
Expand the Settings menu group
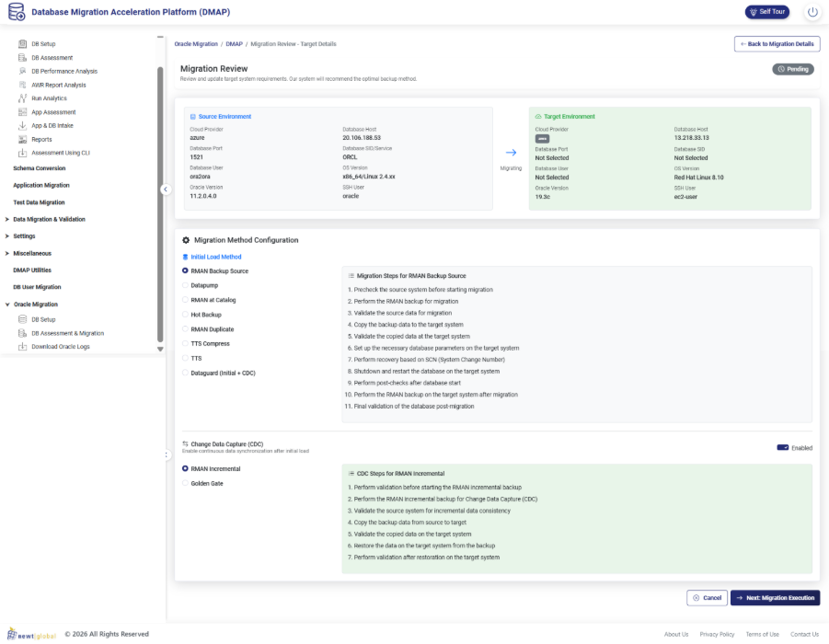[x=7, y=236]
